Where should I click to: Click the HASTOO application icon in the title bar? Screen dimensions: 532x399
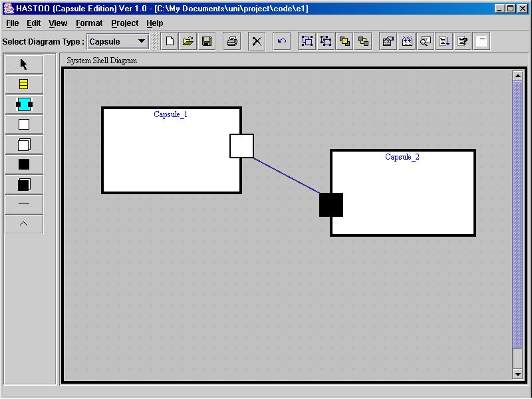[9, 9]
